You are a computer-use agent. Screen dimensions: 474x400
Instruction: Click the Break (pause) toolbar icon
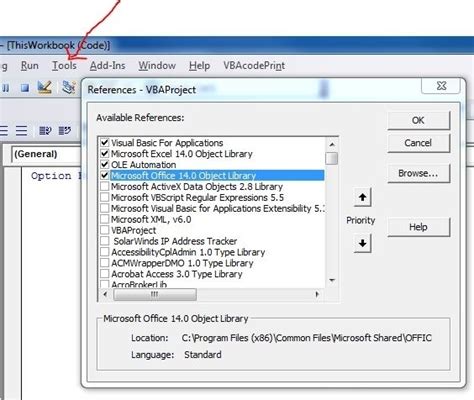(6, 88)
